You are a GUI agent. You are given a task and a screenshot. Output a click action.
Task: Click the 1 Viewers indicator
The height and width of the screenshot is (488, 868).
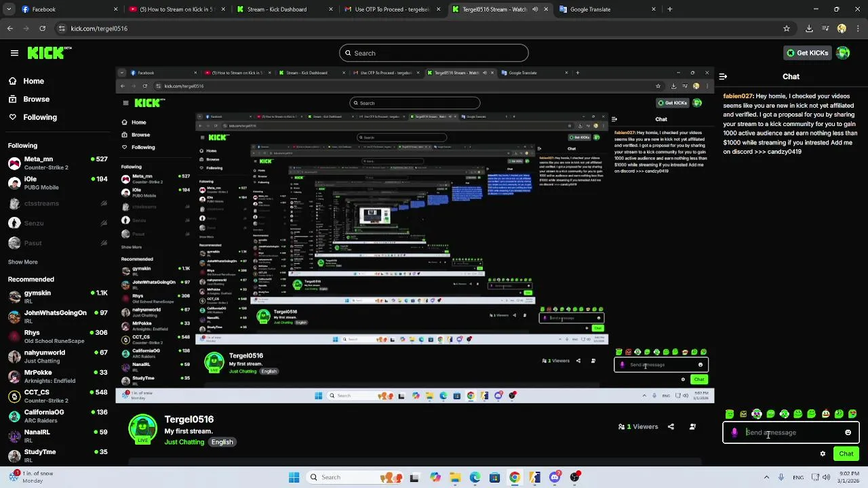pyautogui.click(x=638, y=427)
